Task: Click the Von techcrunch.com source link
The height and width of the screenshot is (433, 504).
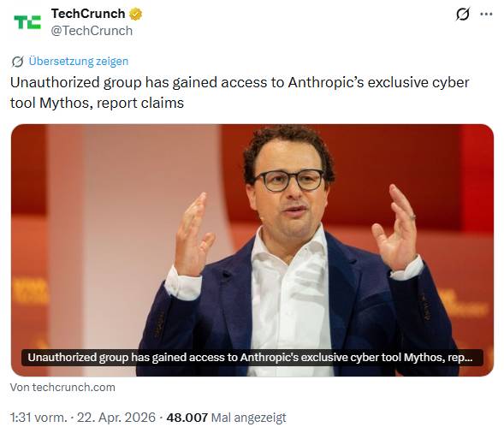Action: [62, 387]
